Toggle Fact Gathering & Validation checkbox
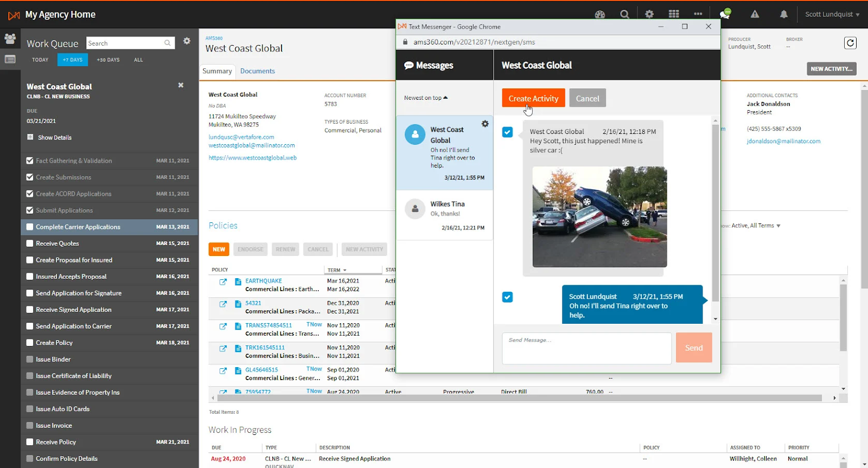The height and width of the screenshot is (468, 868). pos(30,161)
